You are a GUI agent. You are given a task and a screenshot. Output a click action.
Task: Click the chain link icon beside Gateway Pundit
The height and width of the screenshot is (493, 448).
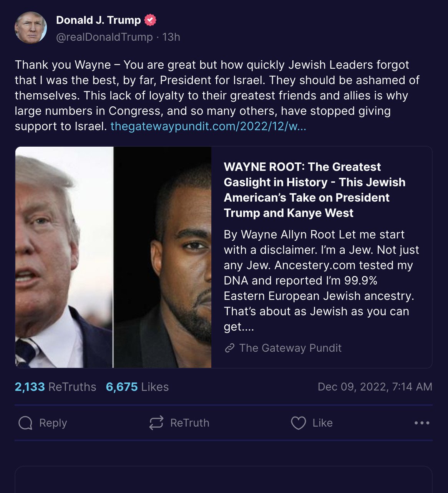[230, 348]
